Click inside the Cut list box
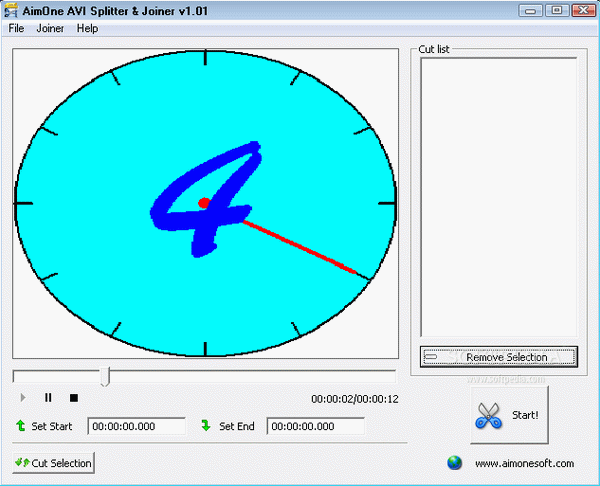 point(499,197)
